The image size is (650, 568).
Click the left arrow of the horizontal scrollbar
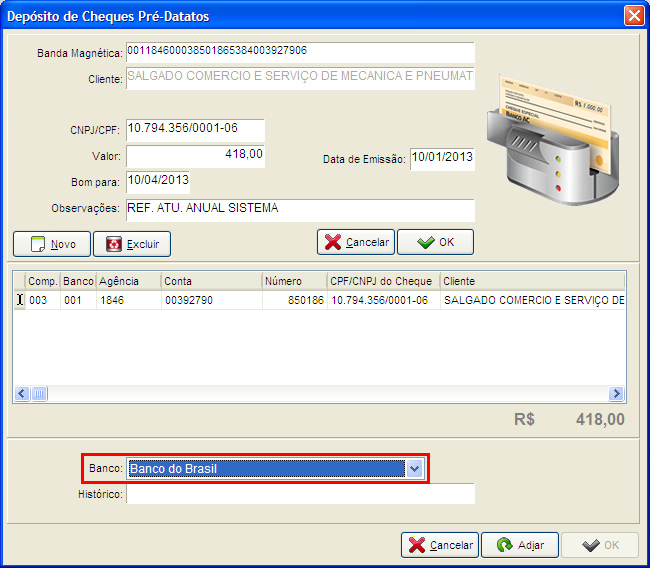click(22, 394)
